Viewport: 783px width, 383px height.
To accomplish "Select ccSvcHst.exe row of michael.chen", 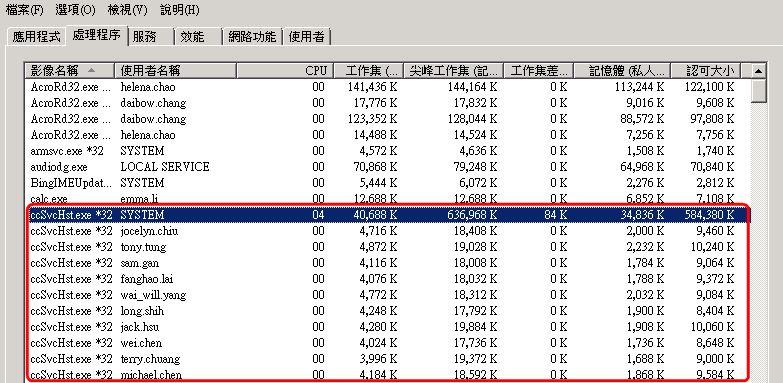I will 387,375.
